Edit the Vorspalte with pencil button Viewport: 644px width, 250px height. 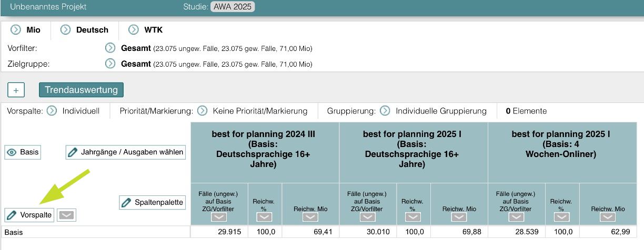click(x=29, y=215)
